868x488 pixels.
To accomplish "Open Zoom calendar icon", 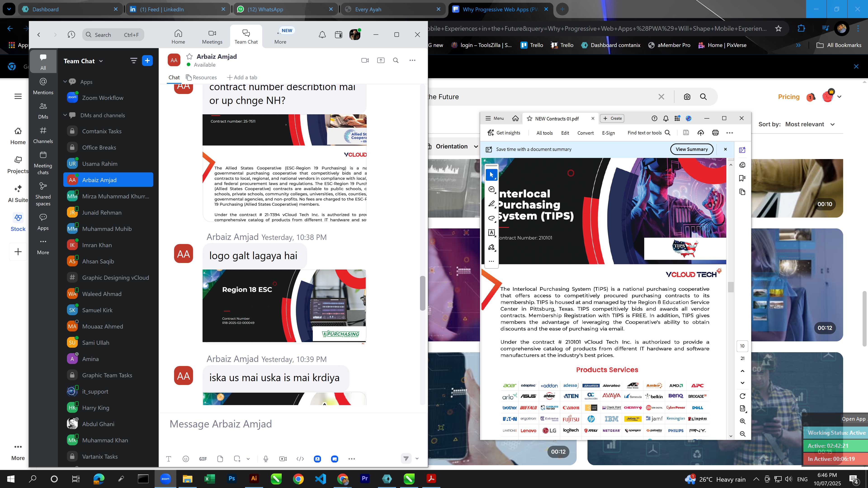I will click(339, 35).
